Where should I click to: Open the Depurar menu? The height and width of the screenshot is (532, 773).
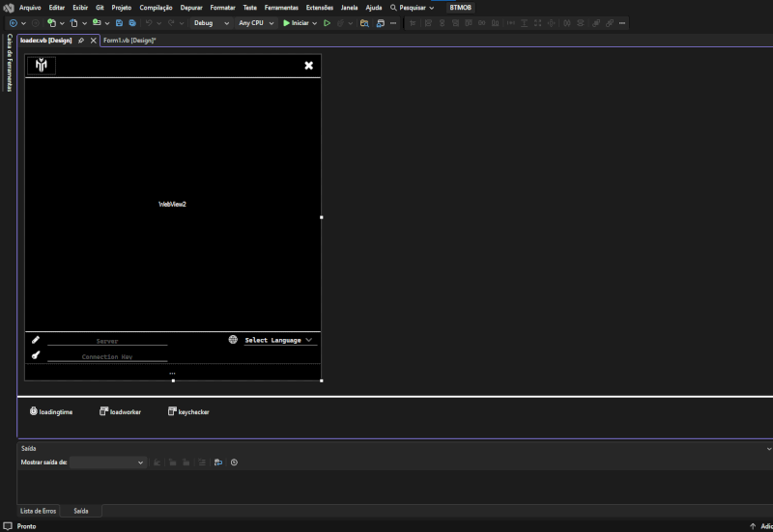[x=191, y=7]
